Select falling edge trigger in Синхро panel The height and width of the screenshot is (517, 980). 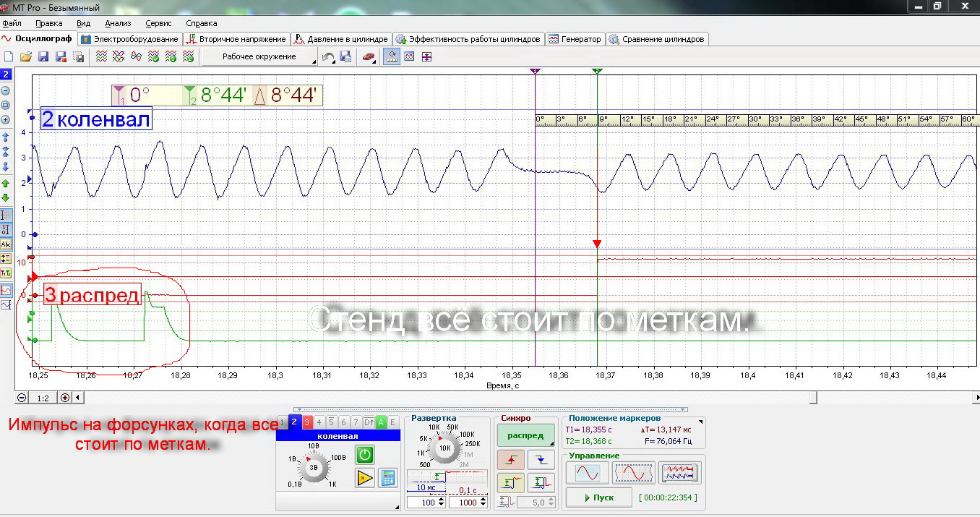coord(541,459)
